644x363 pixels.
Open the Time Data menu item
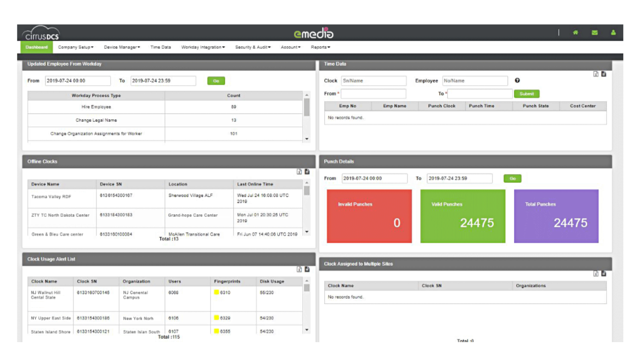160,47
